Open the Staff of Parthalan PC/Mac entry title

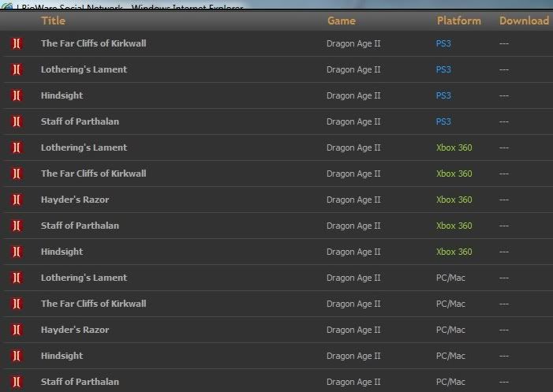point(80,382)
